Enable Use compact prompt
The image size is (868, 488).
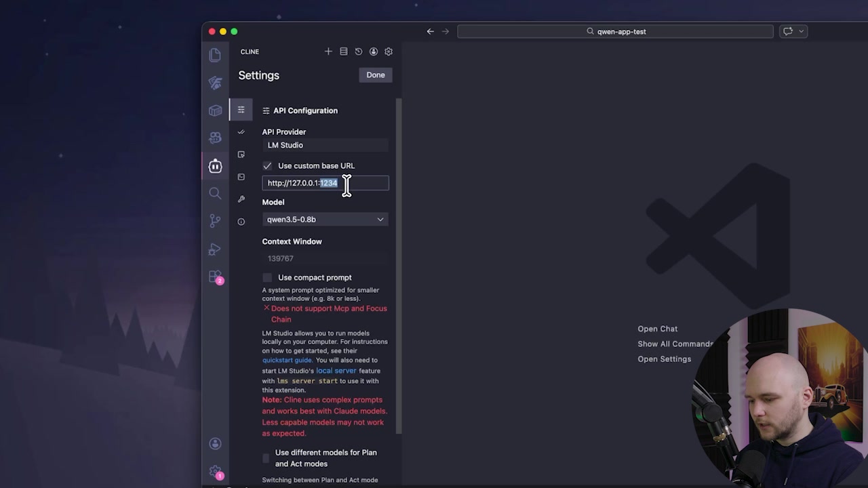coord(267,277)
